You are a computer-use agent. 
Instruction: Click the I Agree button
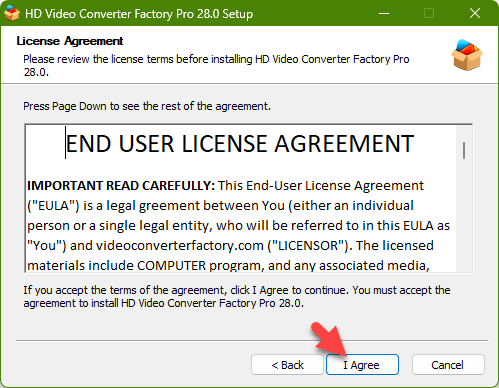pyautogui.click(x=362, y=365)
